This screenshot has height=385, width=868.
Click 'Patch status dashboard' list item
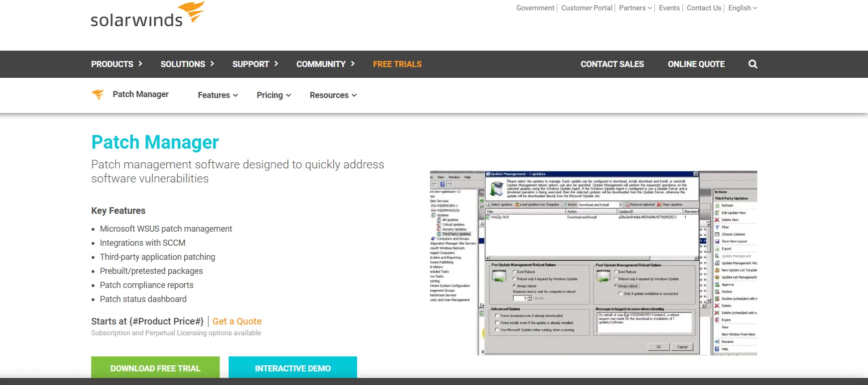click(x=143, y=299)
